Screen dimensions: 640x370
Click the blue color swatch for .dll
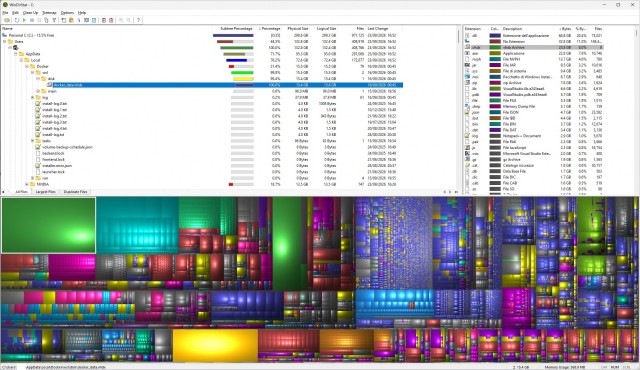495,35
